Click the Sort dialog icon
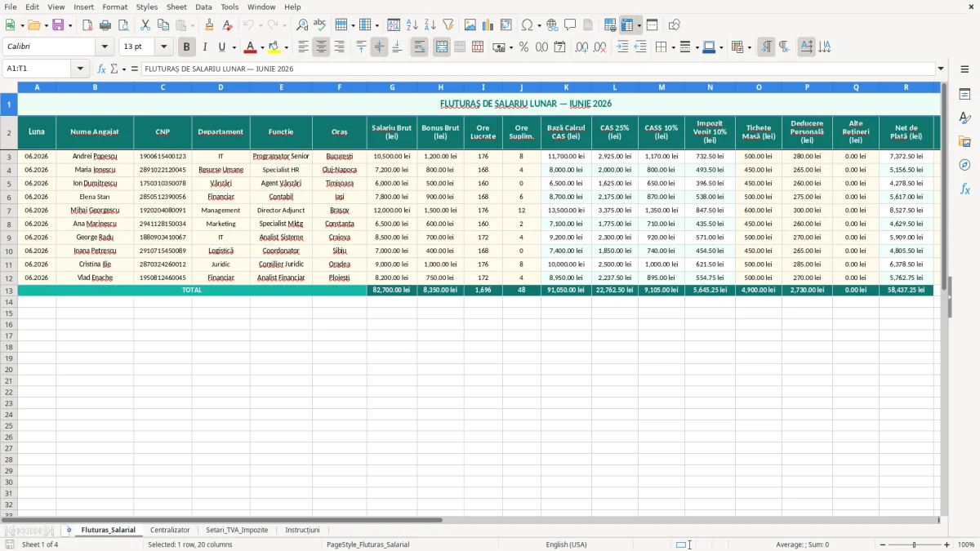 (x=394, y=25)
